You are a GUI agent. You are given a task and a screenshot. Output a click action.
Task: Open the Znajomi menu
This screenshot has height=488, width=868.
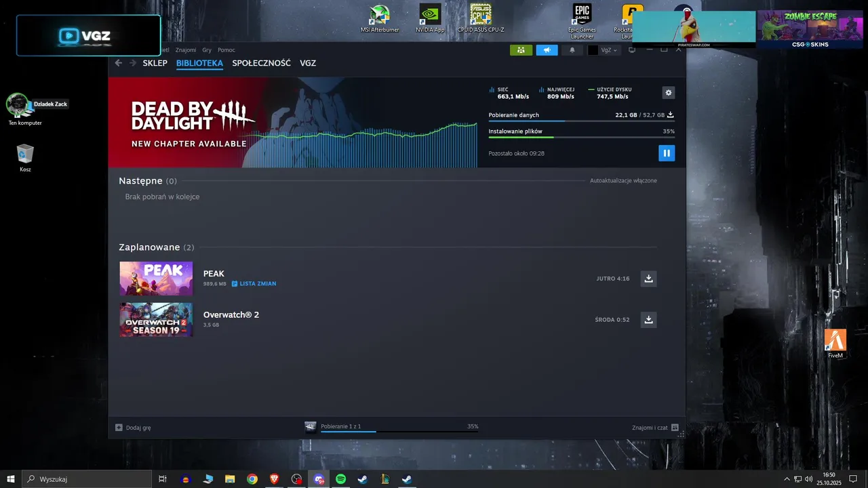tap(186, 50)
